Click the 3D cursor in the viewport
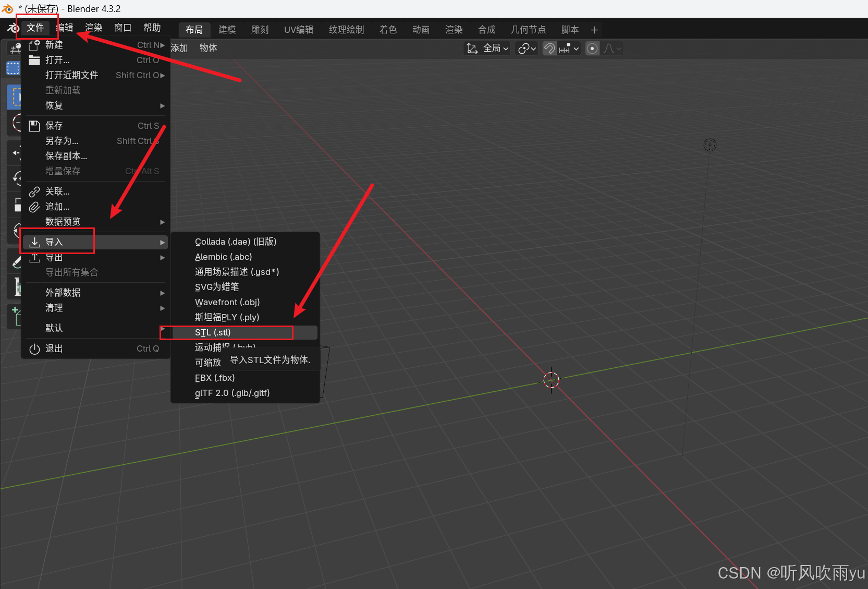The width and height of the screenshot is (868, 589). (551, 380)
